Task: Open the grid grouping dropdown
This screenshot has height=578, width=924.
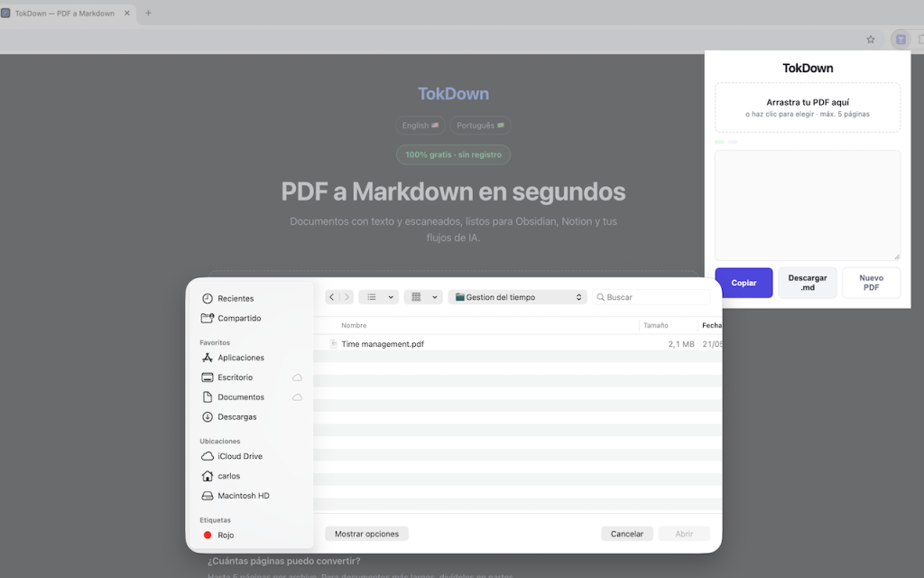Action: 423,297
